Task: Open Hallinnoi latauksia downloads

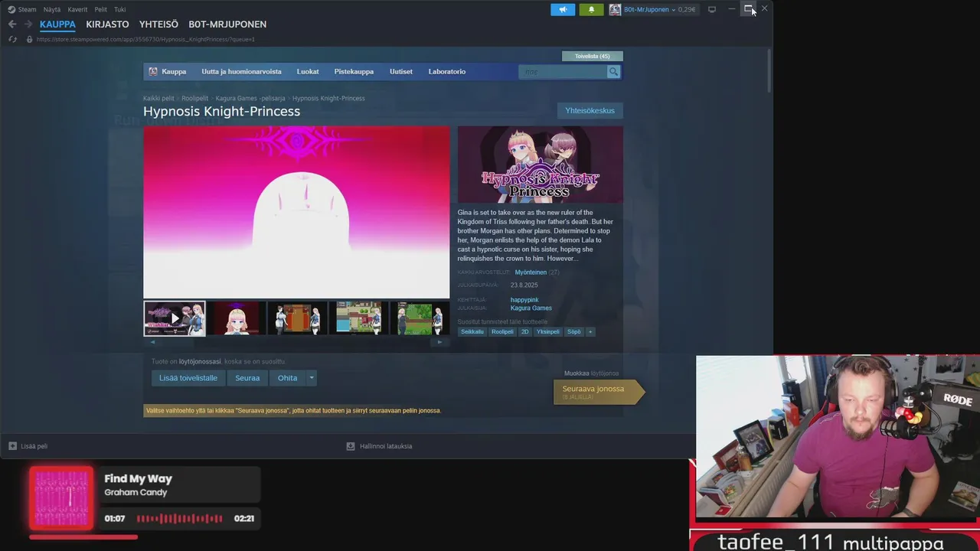Action: click(x=380, y=446)
